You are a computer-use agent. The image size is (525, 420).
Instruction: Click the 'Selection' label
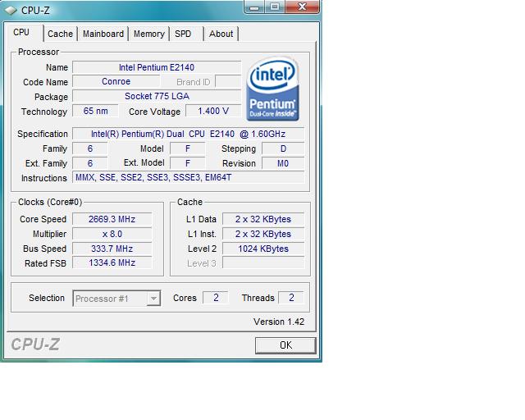click(47, 298)
